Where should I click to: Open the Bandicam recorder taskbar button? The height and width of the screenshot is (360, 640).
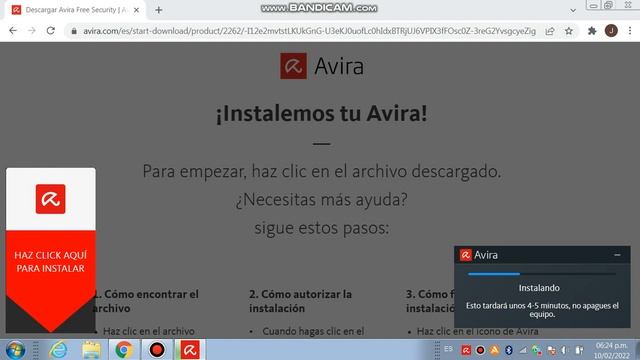pyautogui.click(x=157, y=350)
